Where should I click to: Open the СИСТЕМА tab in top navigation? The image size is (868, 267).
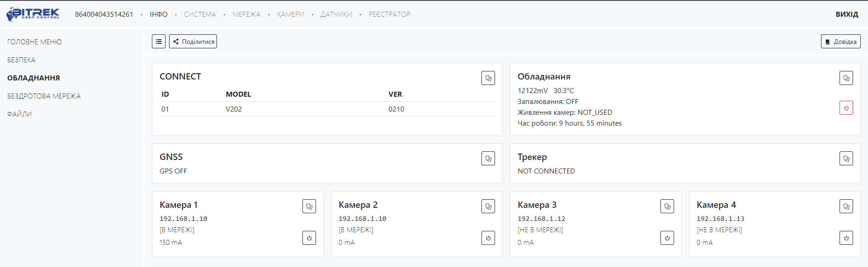pos(200,14)
